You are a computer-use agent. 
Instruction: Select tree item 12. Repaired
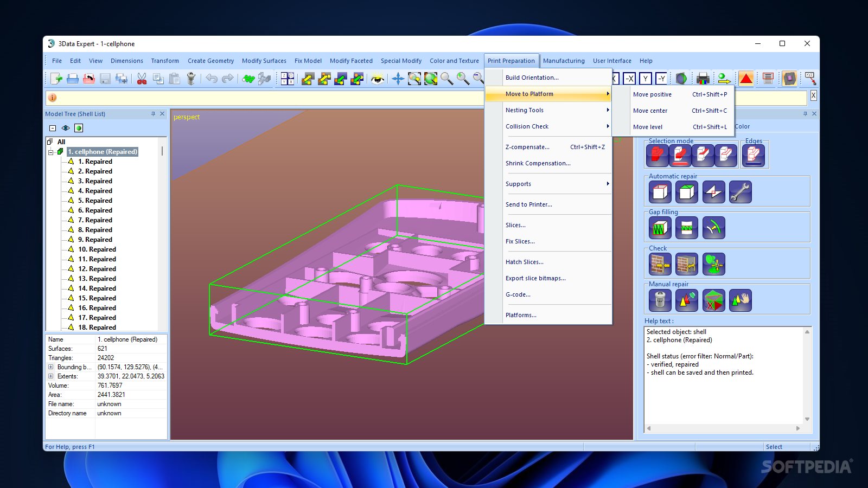coord(97,269)
